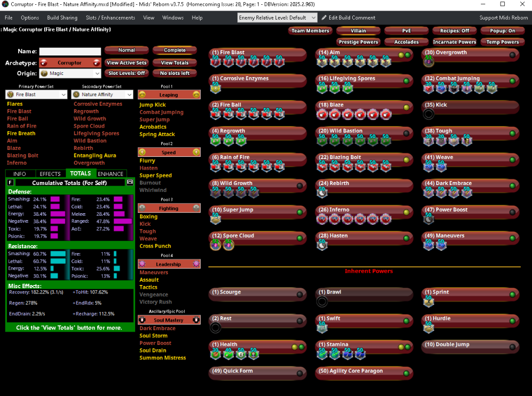Expand the Primary Power Set Fire Blast dropdown
532x396 pixels.
(36, 95)
